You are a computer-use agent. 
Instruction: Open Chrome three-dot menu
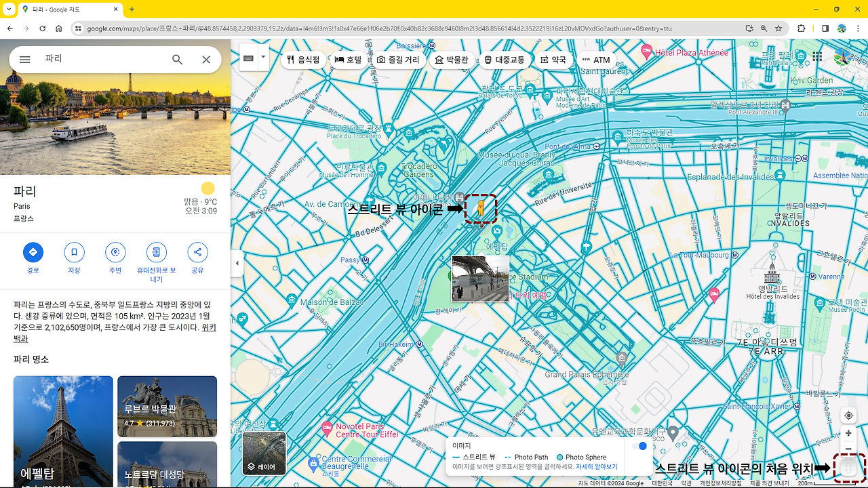click(858, 28)
